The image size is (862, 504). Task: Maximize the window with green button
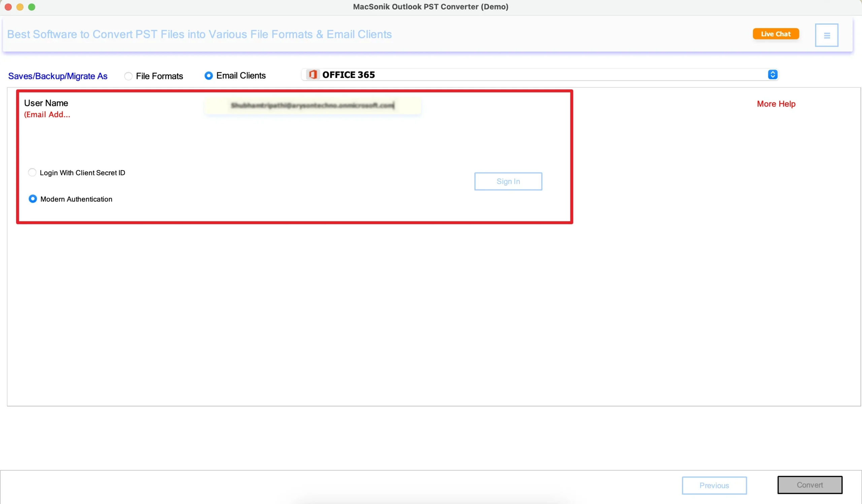(x=31, y=7)
